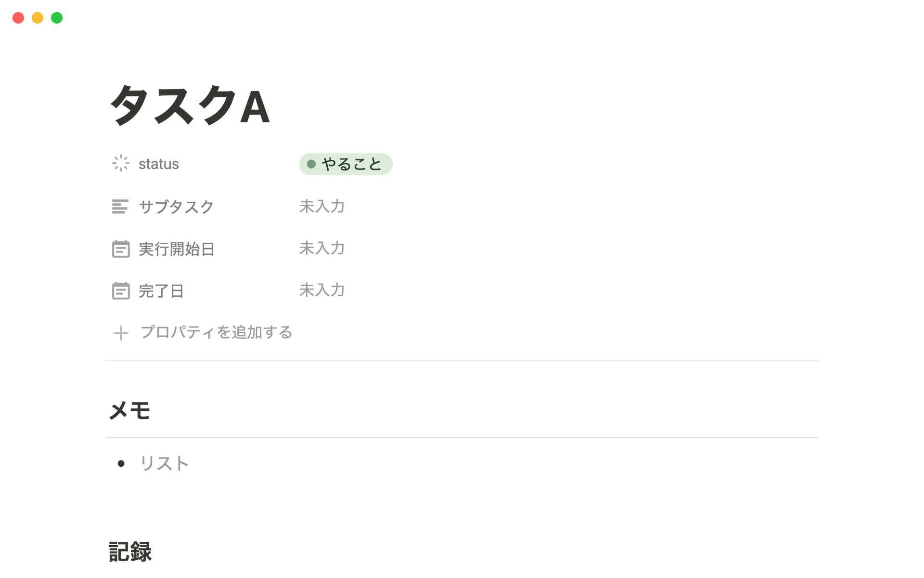Image resolution: width=924 pixels, height=578 pixels.
Task: Click the メモ heading
Action: tap(130, 411)
